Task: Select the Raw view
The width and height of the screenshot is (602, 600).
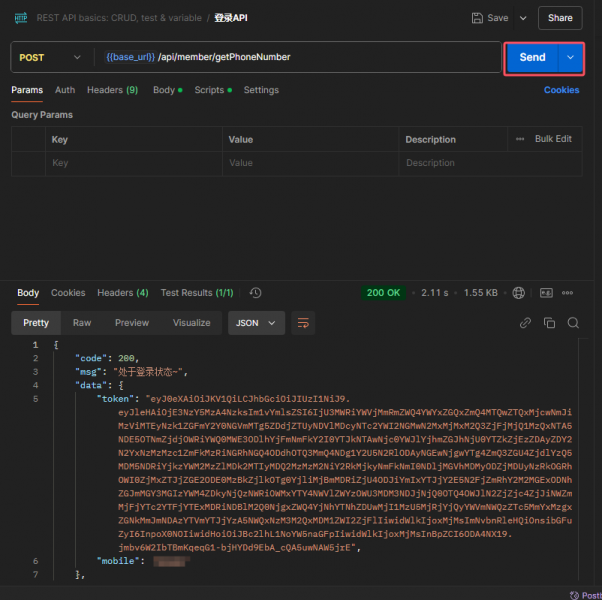Action: [82, 323]
